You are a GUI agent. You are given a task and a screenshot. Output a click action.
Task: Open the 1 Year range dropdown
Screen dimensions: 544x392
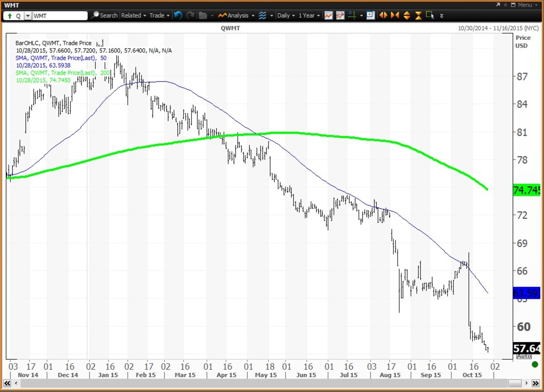click(x=309, y=15)
